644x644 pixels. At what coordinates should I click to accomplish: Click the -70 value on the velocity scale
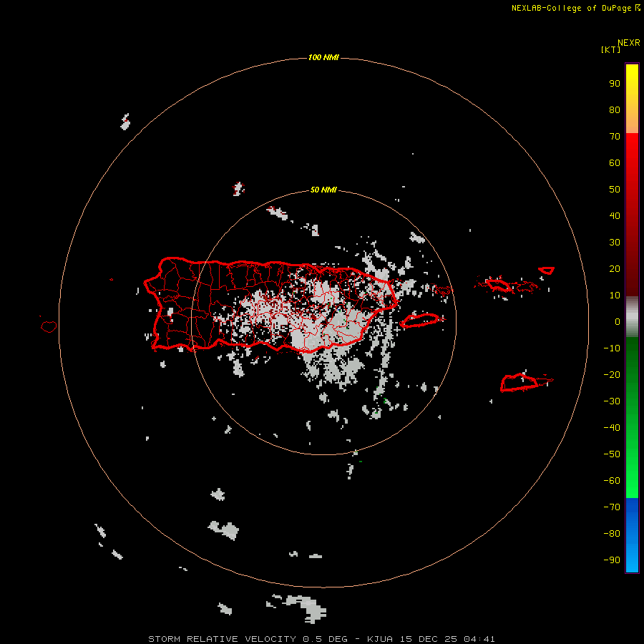(612, 507)
